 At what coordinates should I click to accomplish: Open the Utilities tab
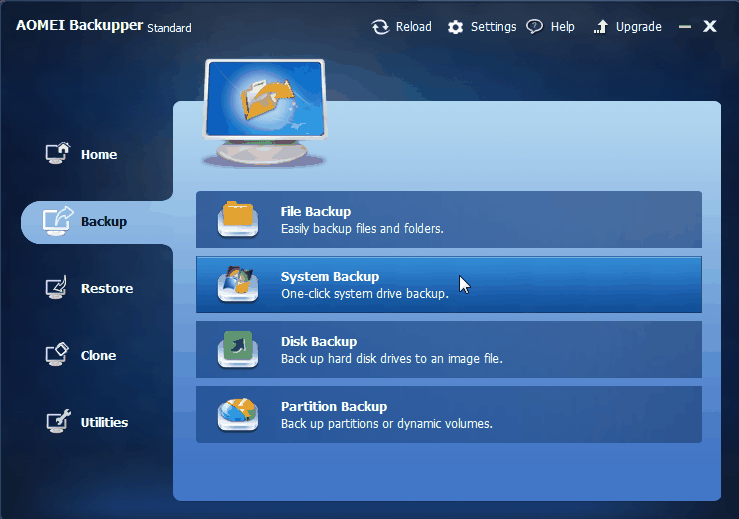(x=104, y=422)
